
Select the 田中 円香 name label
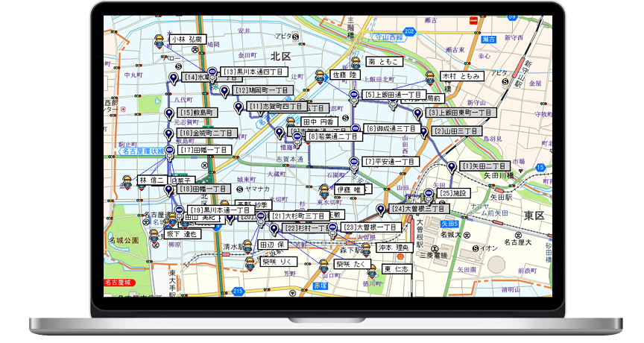coord(319,122)
